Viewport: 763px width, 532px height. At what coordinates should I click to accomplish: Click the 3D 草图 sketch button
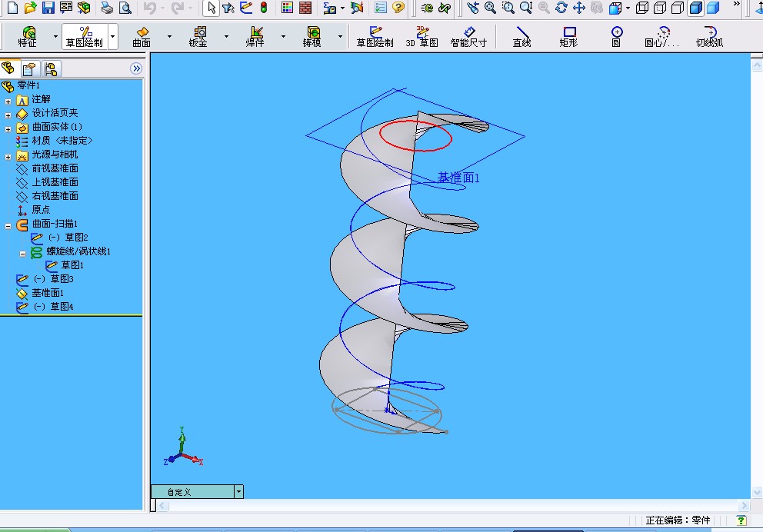pyautogui.click(x=422, y=36)
